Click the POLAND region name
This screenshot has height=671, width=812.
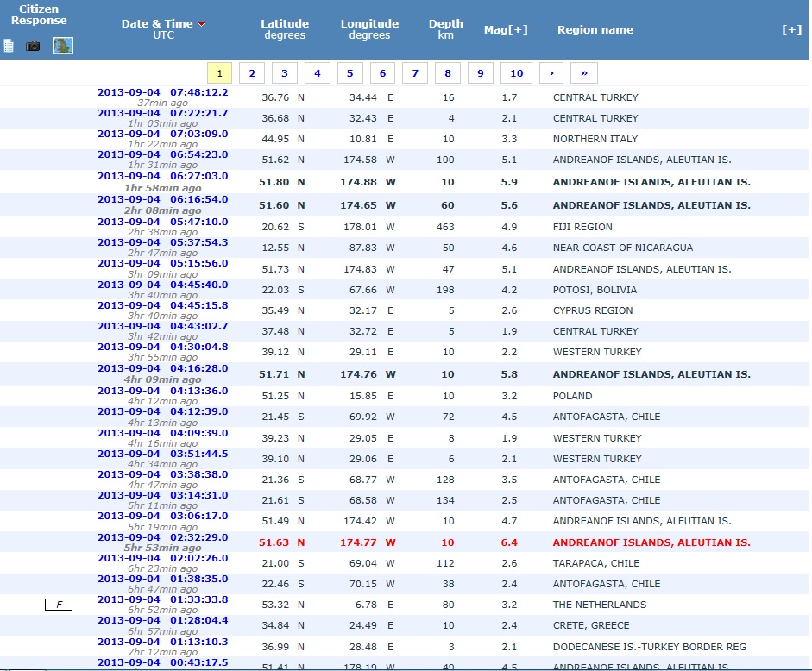pos(572,396)
